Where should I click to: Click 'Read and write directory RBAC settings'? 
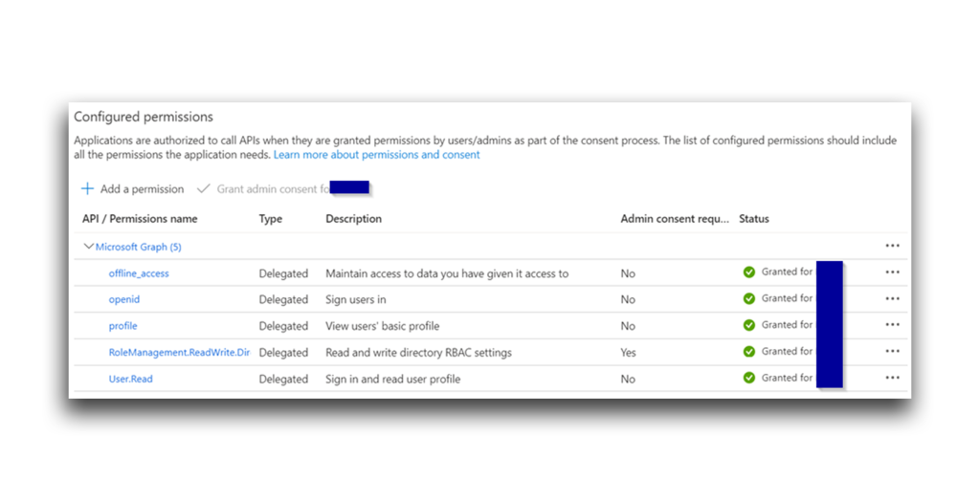(419, 352)
